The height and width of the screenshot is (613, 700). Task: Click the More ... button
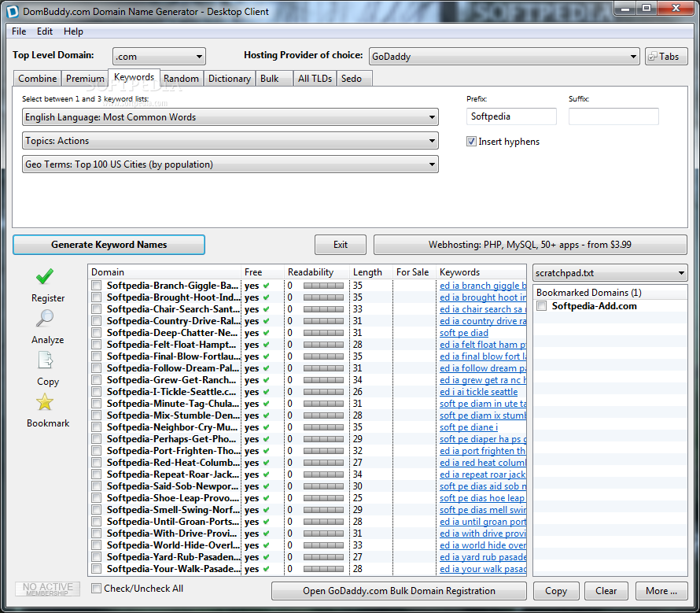(x=661, y=591)
